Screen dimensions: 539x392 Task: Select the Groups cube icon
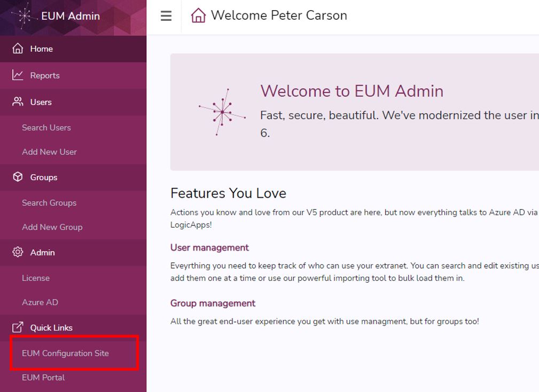(x=18, y=177)
